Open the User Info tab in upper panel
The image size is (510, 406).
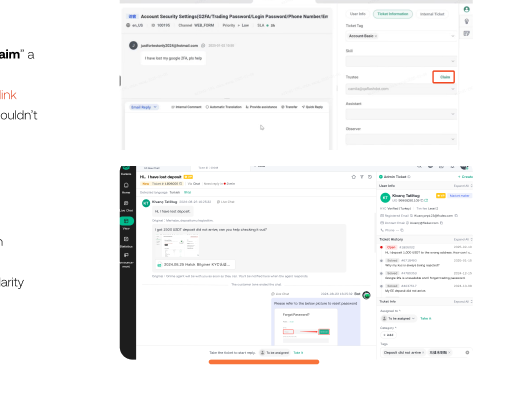[358, 14]
